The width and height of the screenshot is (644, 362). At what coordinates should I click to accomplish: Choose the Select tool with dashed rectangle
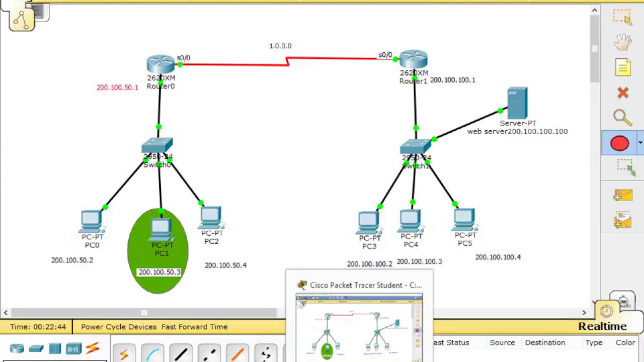tap(622, 17)
